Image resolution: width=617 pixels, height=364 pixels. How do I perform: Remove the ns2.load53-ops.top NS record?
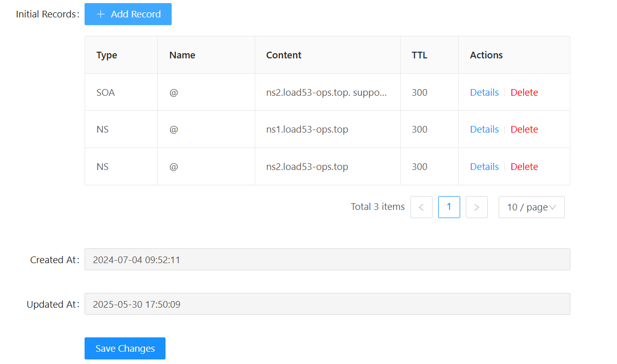pyautogui.click(x=524, y=167)
